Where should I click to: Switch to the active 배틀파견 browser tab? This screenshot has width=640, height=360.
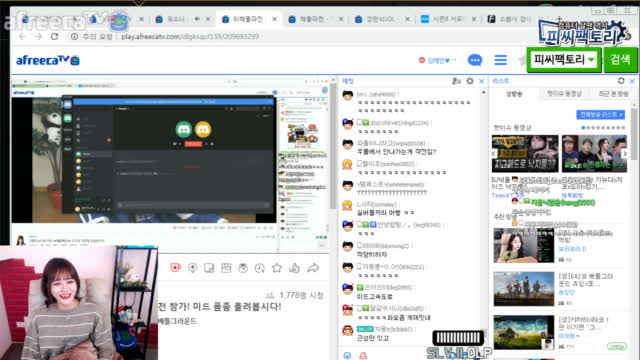(248, 19)
